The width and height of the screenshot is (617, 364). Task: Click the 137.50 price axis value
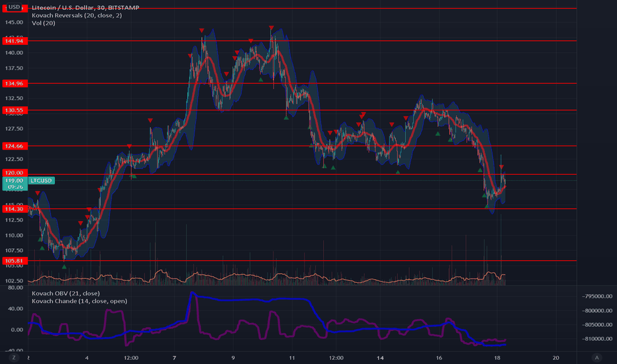[14, 68]
